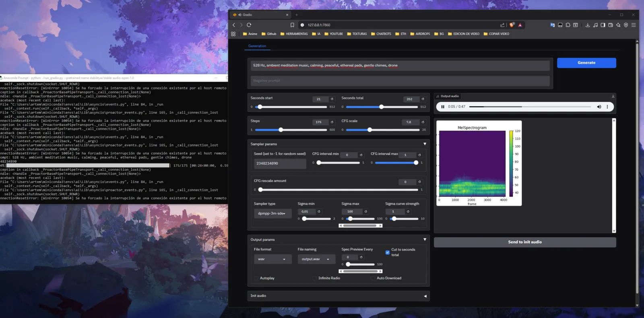Go back in browser history

tap(234, 25)
